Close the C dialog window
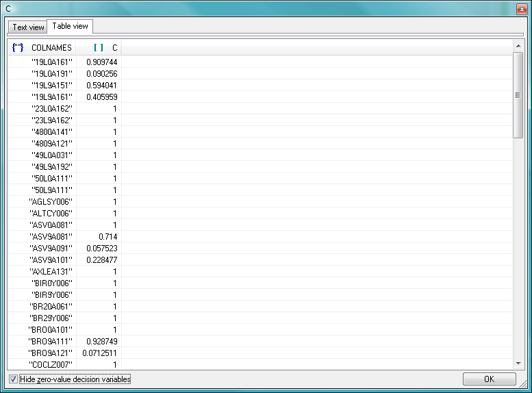The height and width of the screenshot is (393, 532). (x=521, y=9)
